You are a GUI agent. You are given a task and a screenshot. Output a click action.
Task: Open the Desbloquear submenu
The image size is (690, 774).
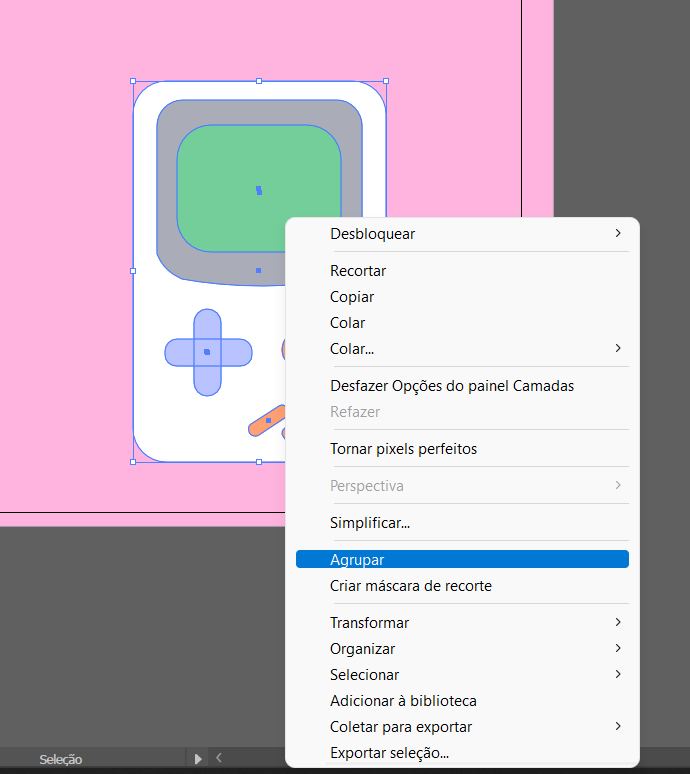(462, 233)
